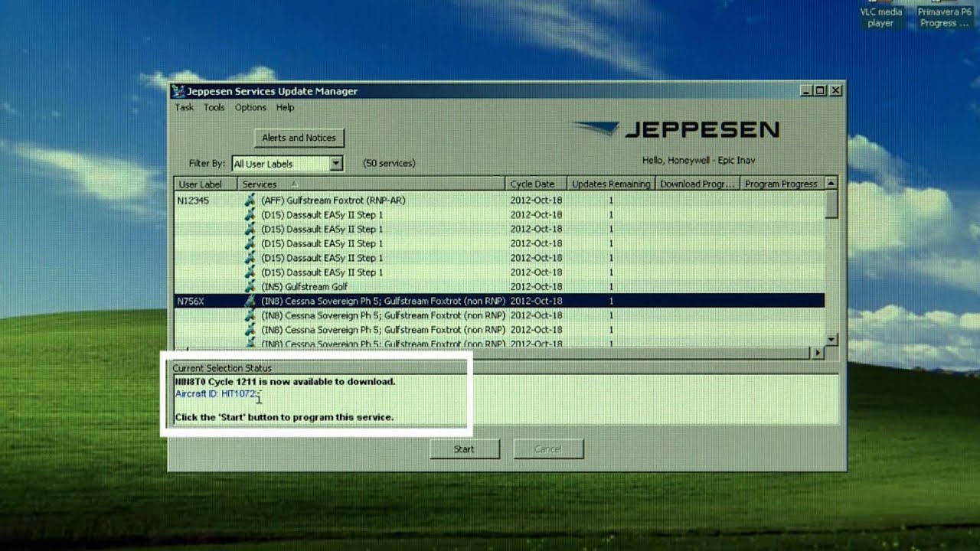Viewport: 980px width, 551px height.
Task: Click the Hello, Honeywell - Epic Inav greeting
Action: 699,160
